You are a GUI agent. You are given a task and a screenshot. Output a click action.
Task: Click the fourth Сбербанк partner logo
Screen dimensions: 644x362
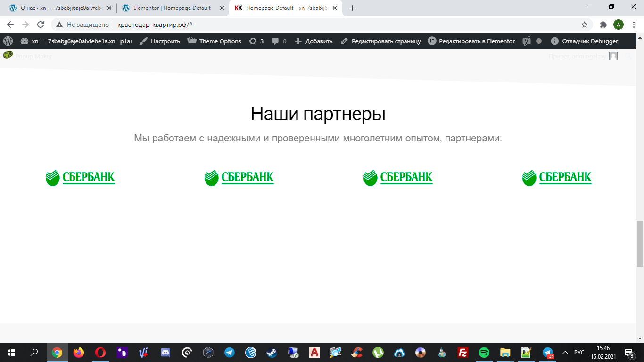[557, 178]
